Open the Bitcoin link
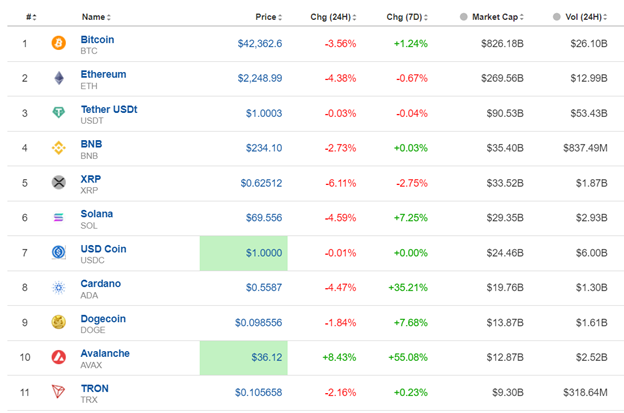This screenshot has height=413, width=624. 97,39
